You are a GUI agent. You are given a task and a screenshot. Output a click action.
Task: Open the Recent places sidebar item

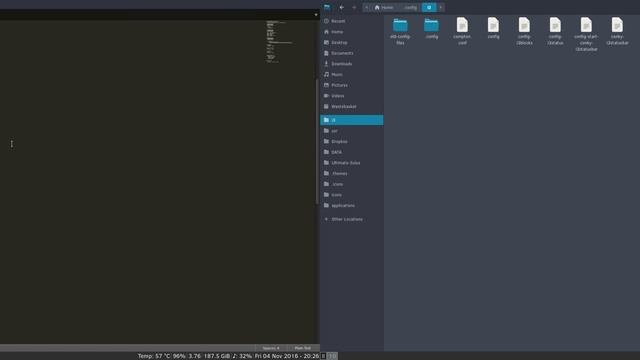coord(351,21)
